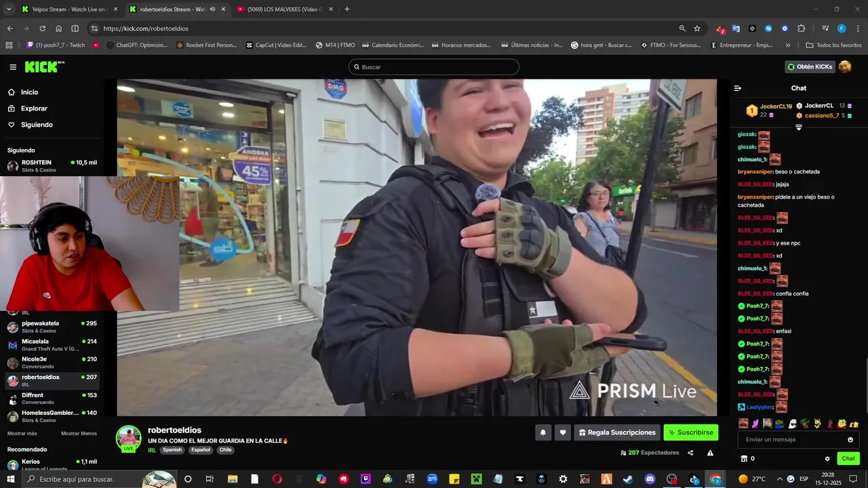This screenshot has height=488, width=868.
Task: Open Discord from the taskbar
Action: (650, 479)
